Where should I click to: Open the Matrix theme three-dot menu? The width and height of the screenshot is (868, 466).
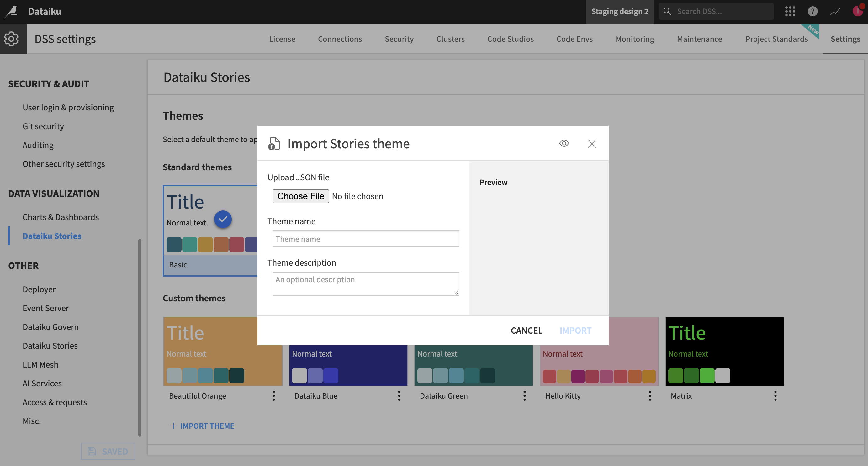coord(775,396)
